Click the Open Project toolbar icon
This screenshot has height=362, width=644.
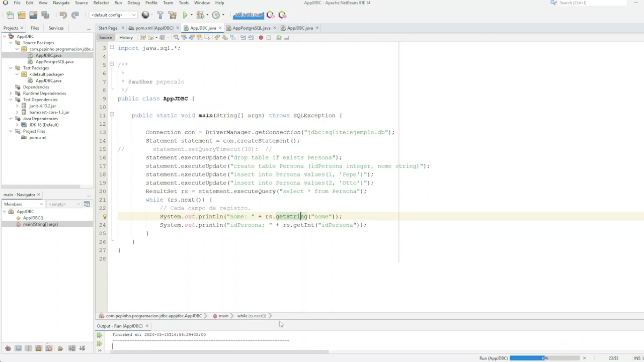[x=33, y=15]
